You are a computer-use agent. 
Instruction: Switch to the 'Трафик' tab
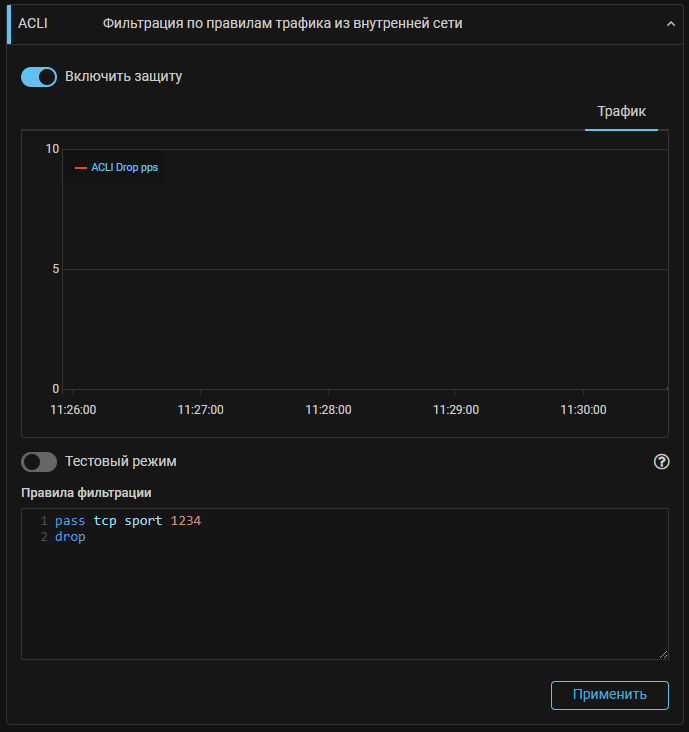pyautogui.click(x=621, y=111)
